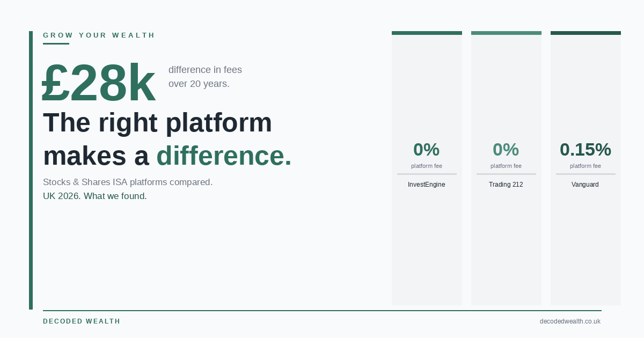
Task: Click the short underline beneath GROW YOUR WEALTH
Action: point(56,43)
